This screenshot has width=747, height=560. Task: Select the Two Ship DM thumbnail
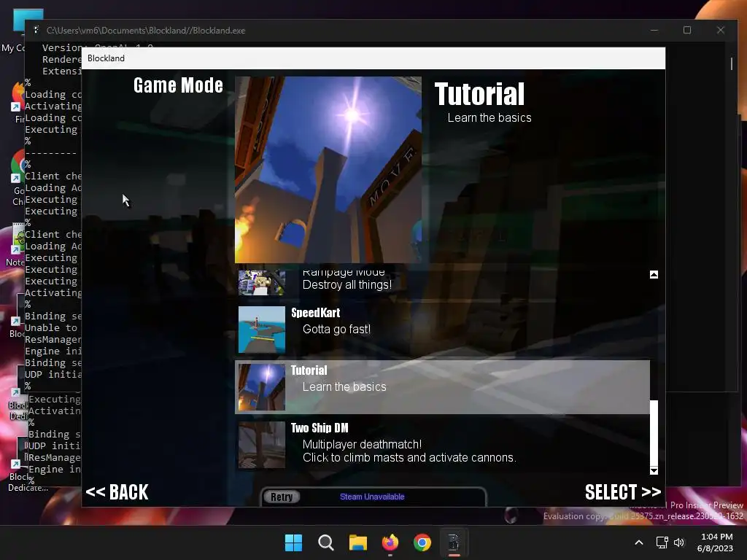point(262,445)
